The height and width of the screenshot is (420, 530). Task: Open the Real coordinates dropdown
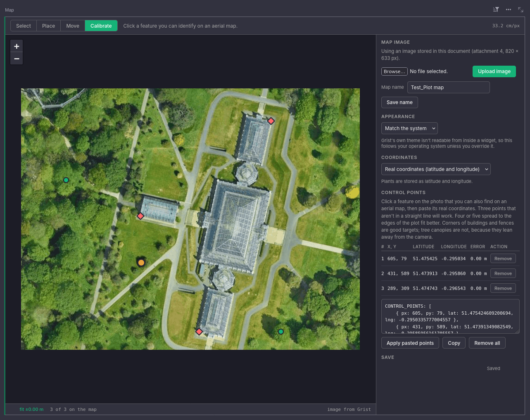[436, 169]
